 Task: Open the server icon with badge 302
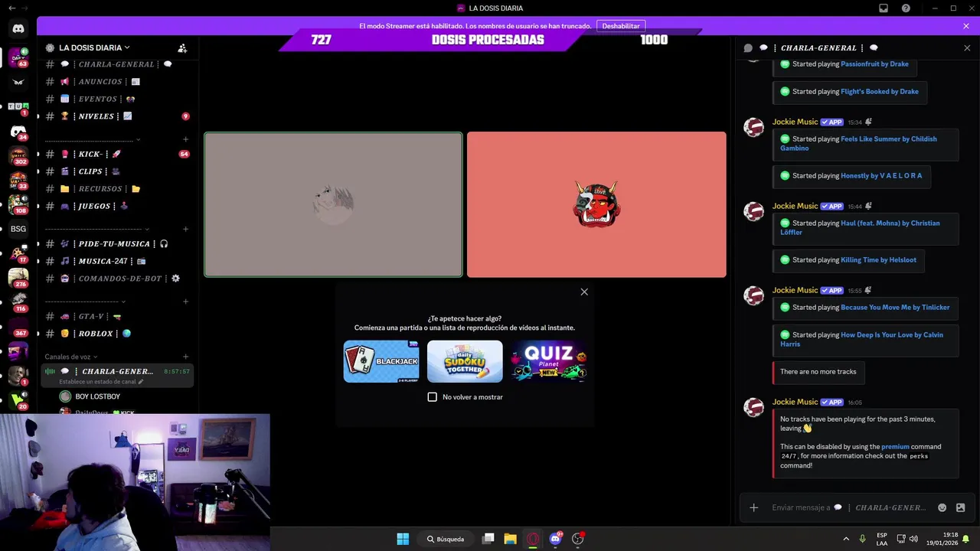pos(18,155)
